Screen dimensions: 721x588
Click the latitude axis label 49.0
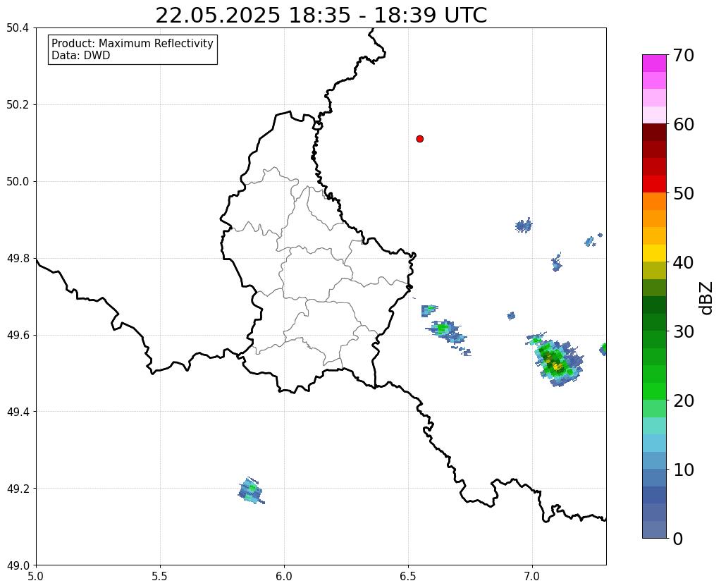[18, 565]
